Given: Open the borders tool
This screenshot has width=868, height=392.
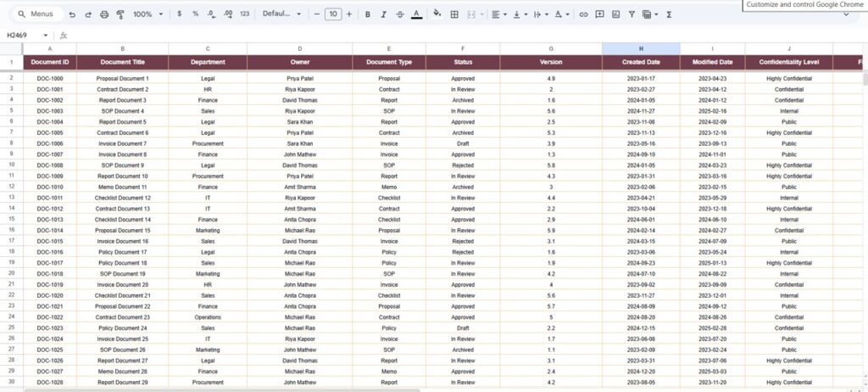Looking at the screenshot, I should click(454, 14).
